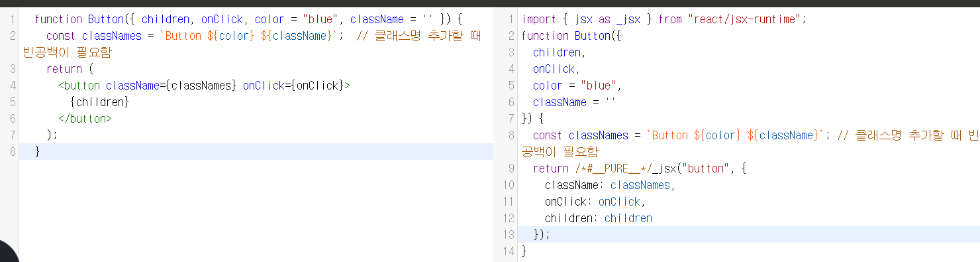Click the "react/jsx-runtime" string in output pane
The height and width of the screenshot is (262, 980).
(744, 19)
